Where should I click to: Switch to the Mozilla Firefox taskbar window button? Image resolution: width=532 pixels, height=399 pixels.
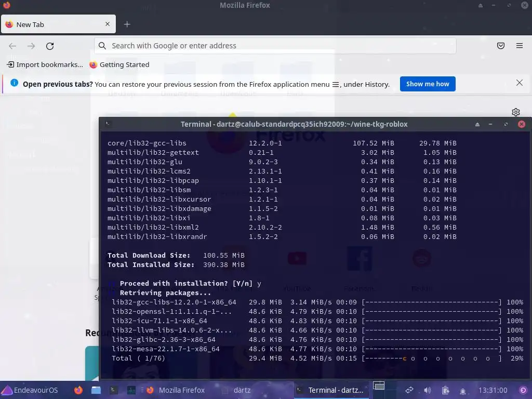(x=176, y=390)
